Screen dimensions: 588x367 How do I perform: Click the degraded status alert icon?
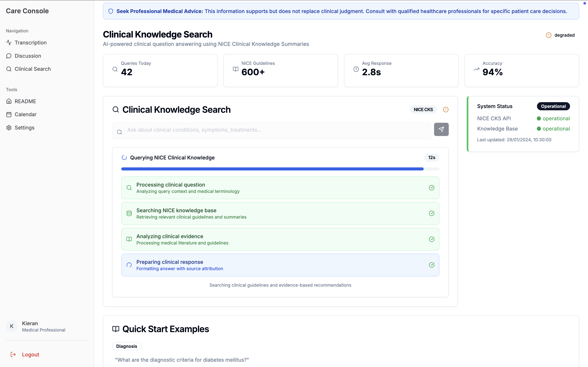tap(548, 35)
